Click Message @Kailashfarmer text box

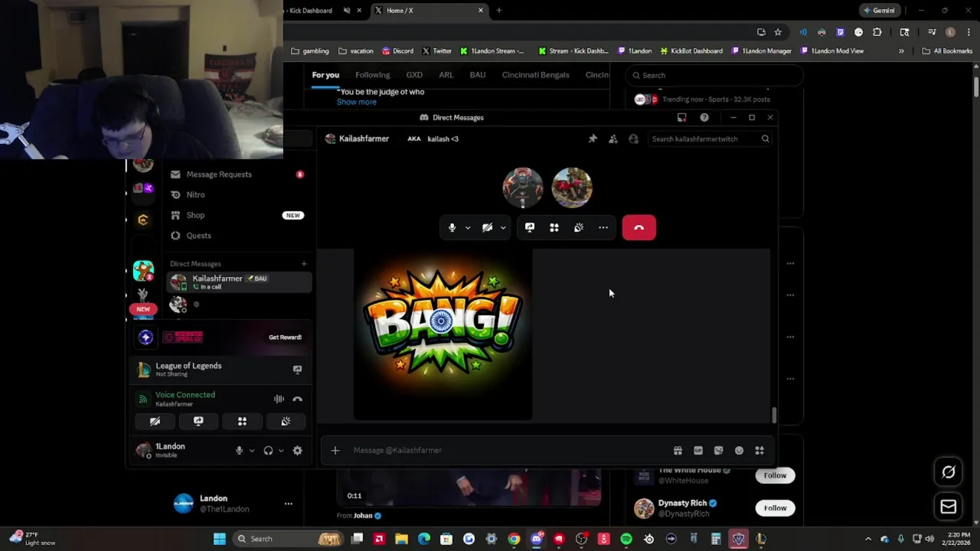(505, 450)
